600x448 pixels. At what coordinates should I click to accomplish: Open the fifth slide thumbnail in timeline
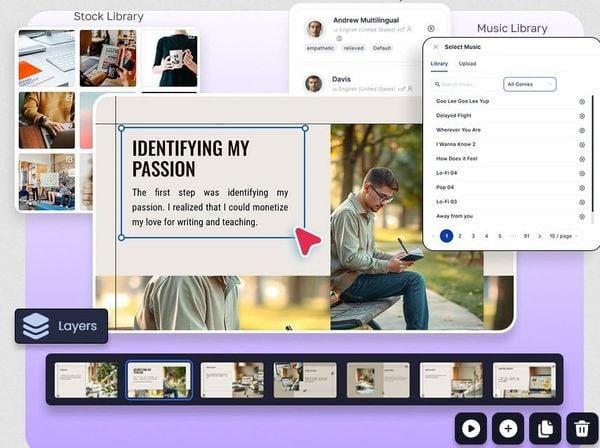point(378,380)
